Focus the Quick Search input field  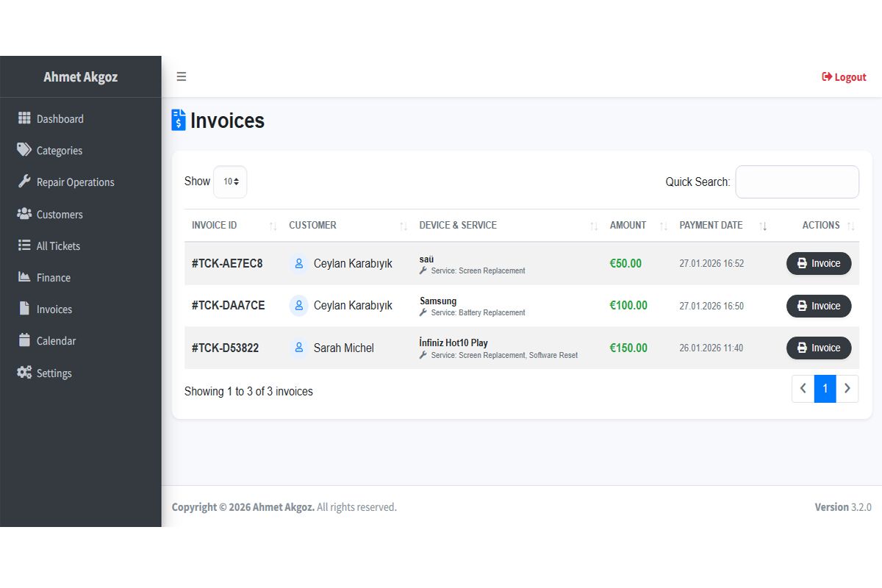(797, 182)
